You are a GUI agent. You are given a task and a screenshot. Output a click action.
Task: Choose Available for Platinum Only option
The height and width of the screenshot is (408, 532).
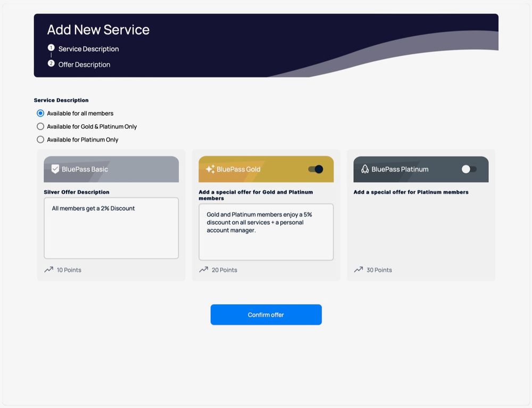click(40, 140)
